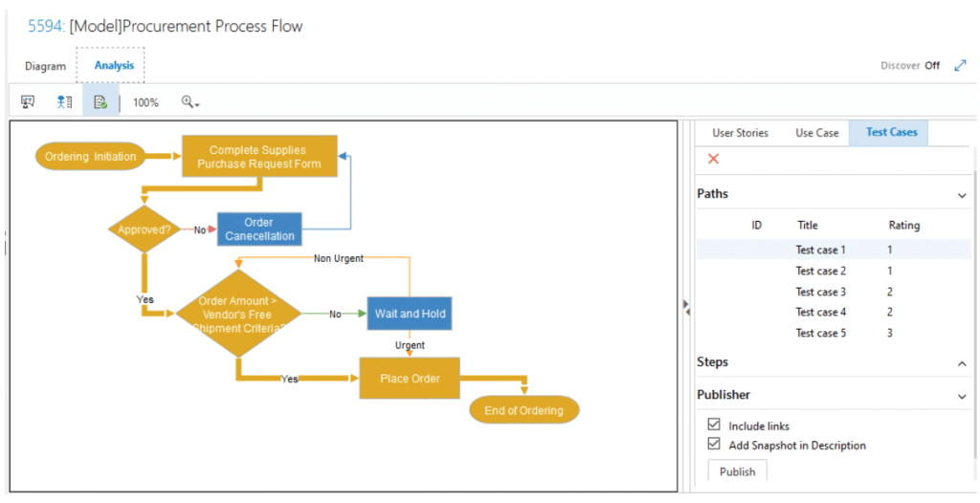Click Complete Supplies Purchase Request Form box

[259, 156]
